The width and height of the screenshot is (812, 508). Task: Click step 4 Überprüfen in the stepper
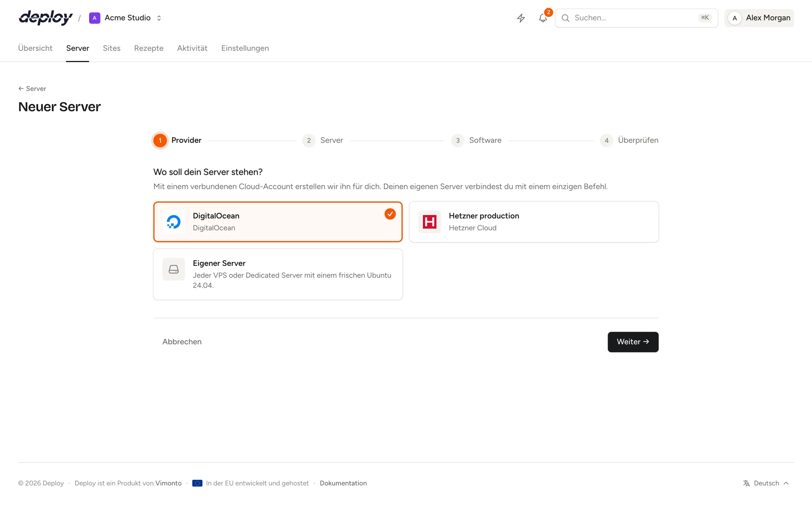point(629,140)
